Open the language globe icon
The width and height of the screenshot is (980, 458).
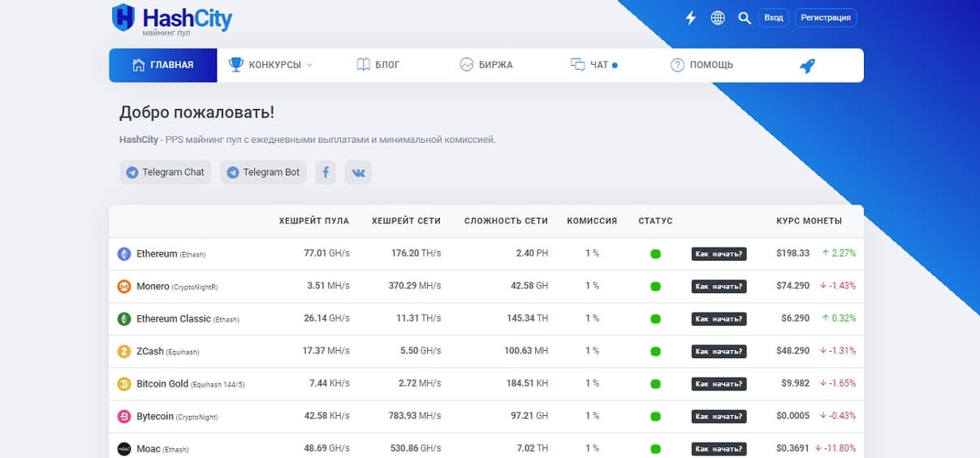point(718,18)
